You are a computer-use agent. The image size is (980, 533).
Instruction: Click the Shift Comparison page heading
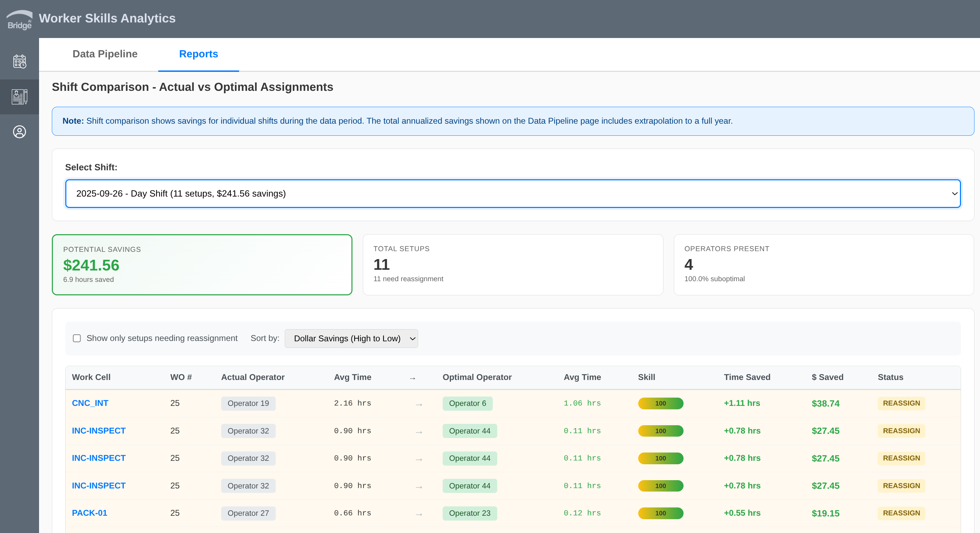(192, 87)
